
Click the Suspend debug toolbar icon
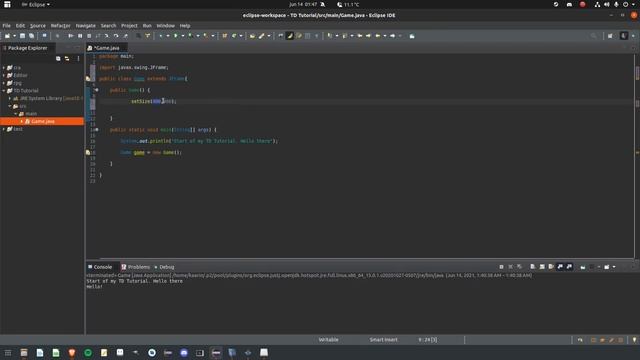pos(80,36)
